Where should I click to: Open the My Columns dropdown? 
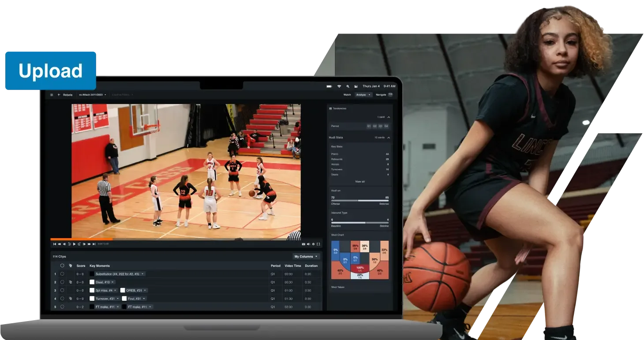pyautogui.click(x=306, y=256)
